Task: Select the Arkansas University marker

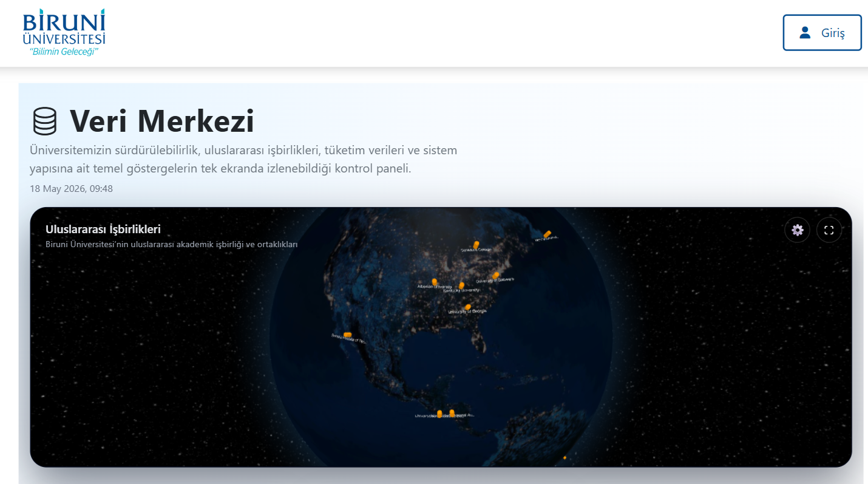Action: click(434, 281)
